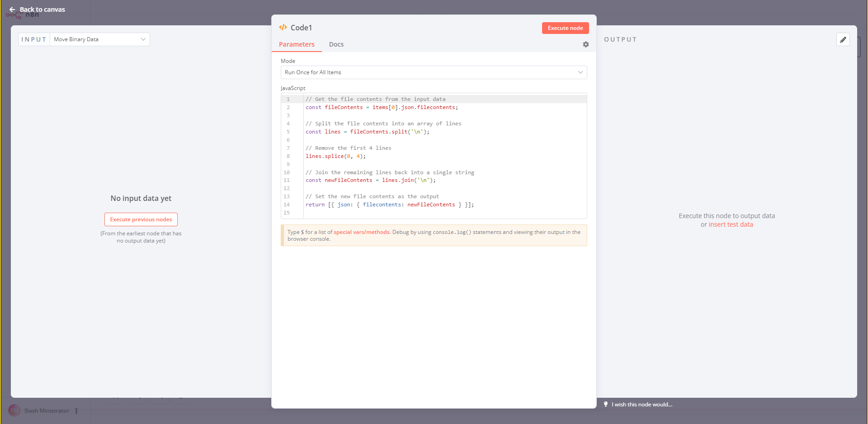Rename node by clicking Code1 title

(302, 28)
